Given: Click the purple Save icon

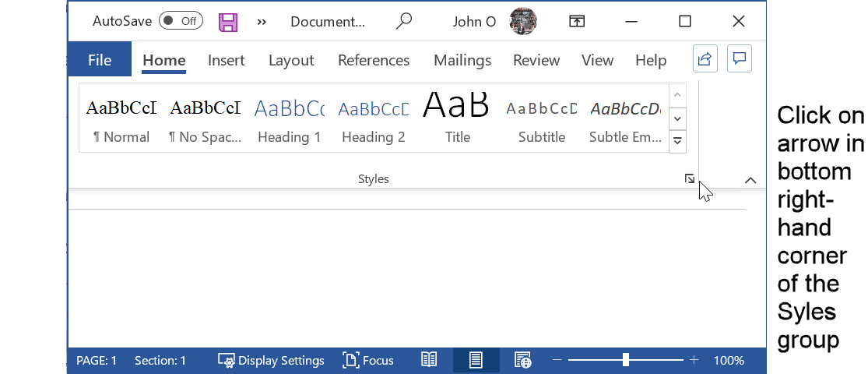Looking at the screenshot, I should (228, 22).
